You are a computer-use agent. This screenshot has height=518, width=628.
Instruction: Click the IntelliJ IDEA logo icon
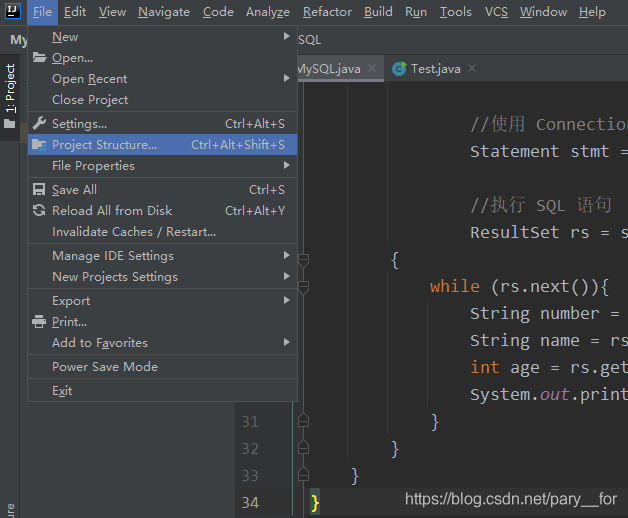coord(12,12)
